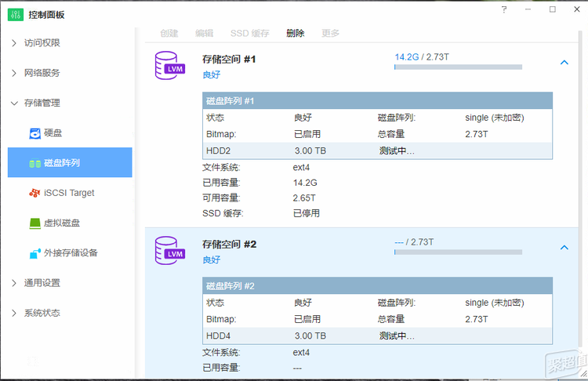Expand the 通用设置 section
Image resolution: width=588 pixels, height=381 pixels.
14,283
